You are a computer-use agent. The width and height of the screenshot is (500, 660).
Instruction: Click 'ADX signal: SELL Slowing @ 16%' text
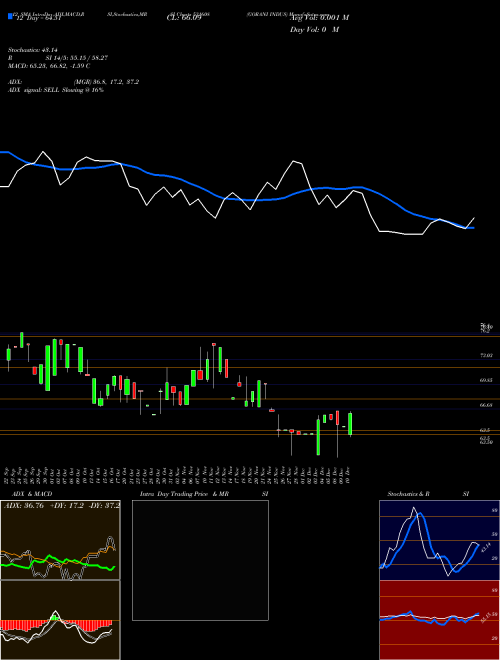pyautogui.click(x=56, y=90)
